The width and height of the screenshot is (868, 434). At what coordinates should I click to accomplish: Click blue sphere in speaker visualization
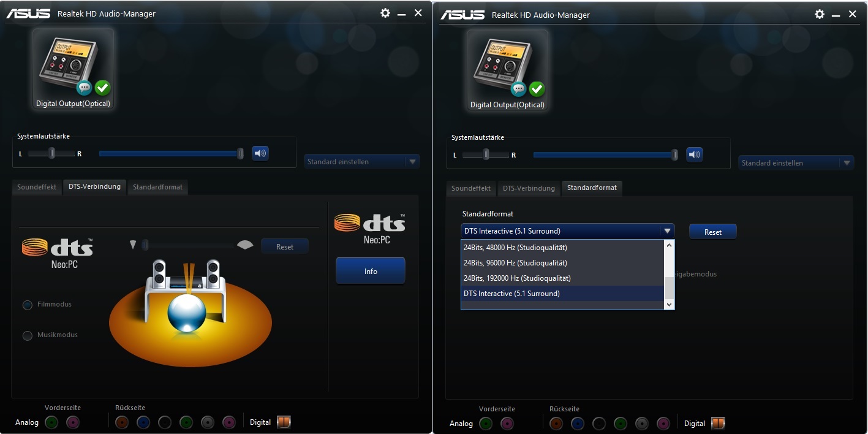[187, 313]
